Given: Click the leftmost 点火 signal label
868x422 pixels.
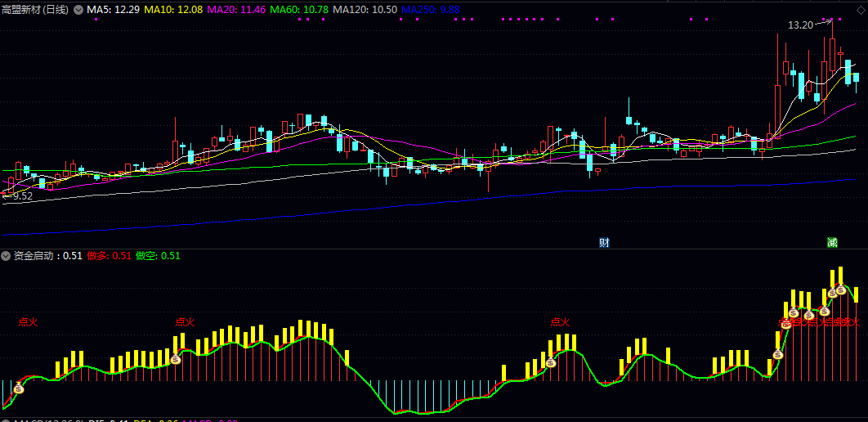Looking at the screenshot, I should (28, 322).
